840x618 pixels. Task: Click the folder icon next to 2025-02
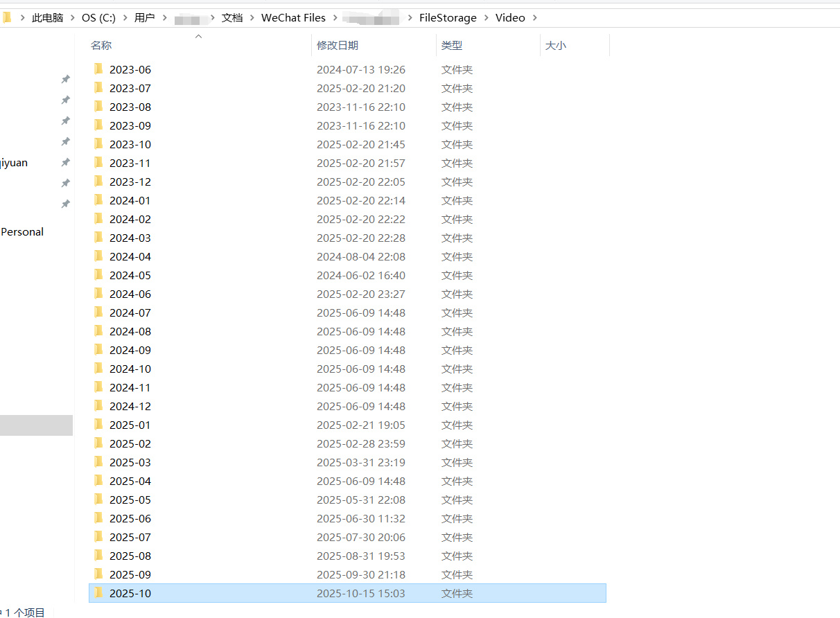coord(98,443)
